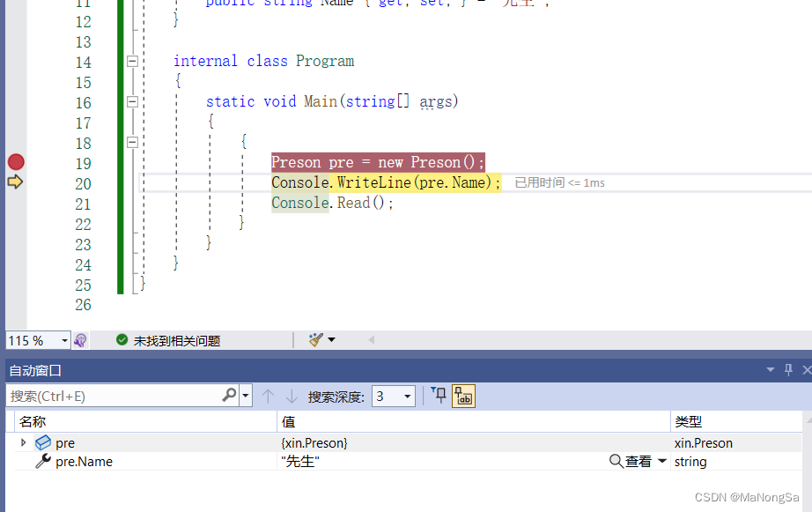The image size is (812, 512).
Task: Click the IntelliCode icon beside zoom level
Action: 80,340
